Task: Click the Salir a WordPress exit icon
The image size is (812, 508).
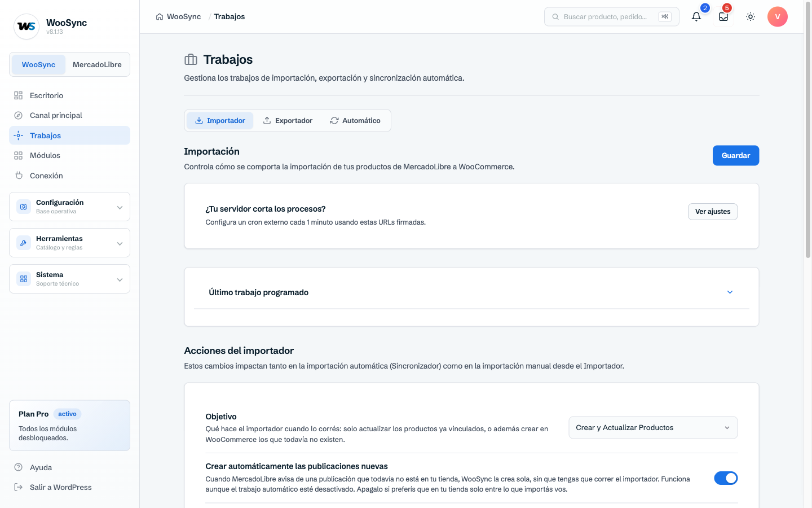Action: tap(19, 487)
